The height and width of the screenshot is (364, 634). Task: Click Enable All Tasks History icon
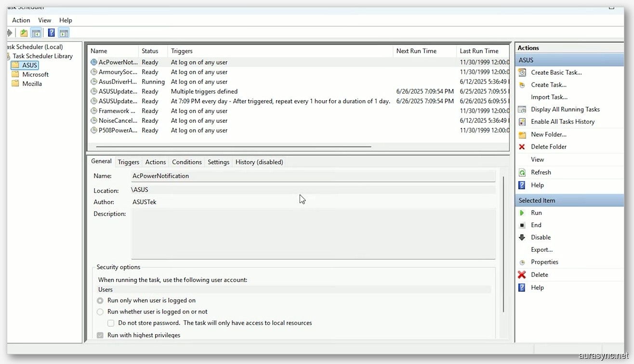(x=522, y=121)
